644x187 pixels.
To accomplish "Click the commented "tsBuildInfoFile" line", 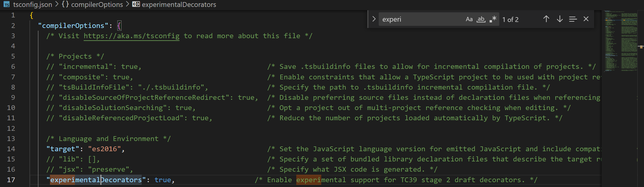I will (127, 87).
